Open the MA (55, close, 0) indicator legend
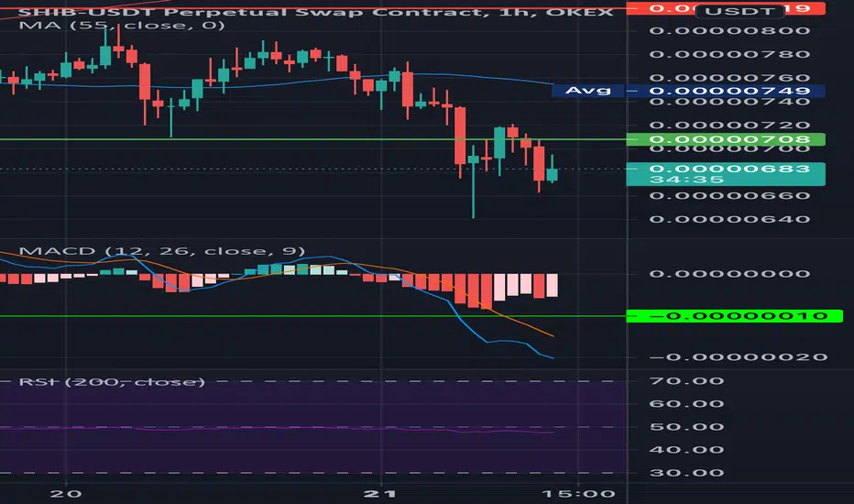 pyautogui.click(x=122, y=26)
